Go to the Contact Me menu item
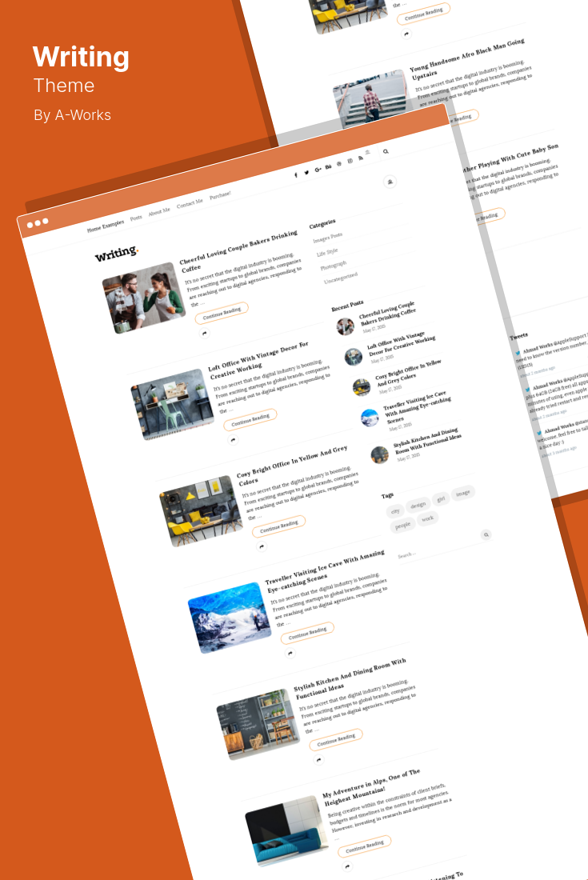588x880 pixels. (x=190, y=203)
